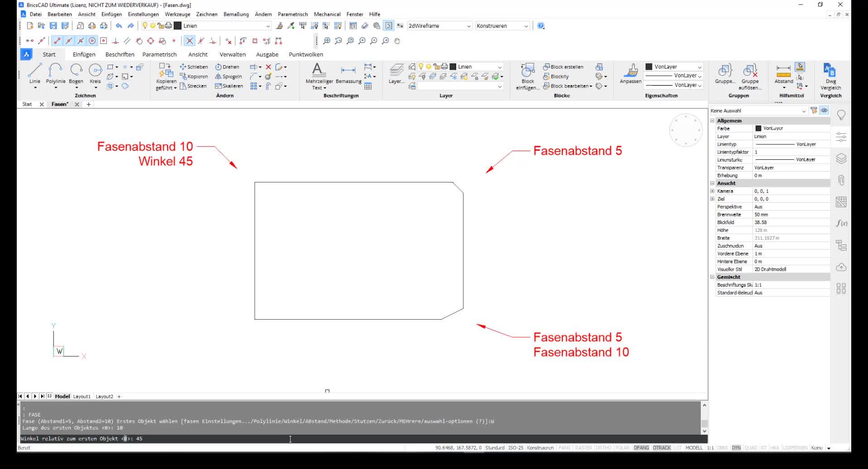
Task: Collapse the Ansicht properties section
Action: click(x=713, y=183)
